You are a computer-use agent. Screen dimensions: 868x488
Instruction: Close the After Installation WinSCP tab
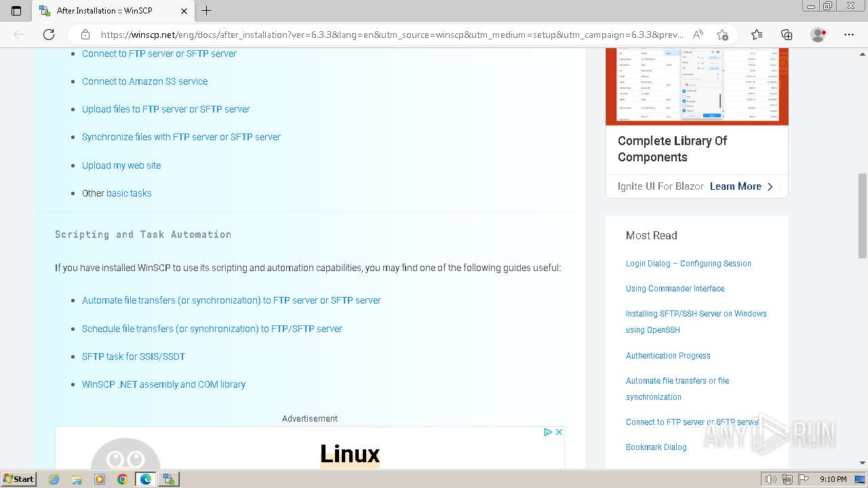(184, 11)
